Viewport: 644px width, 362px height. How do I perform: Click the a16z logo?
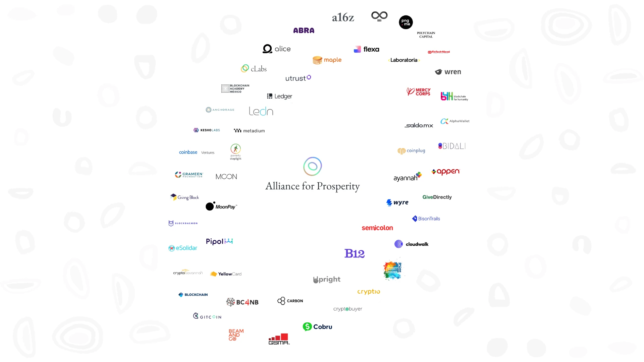point(342,17)
